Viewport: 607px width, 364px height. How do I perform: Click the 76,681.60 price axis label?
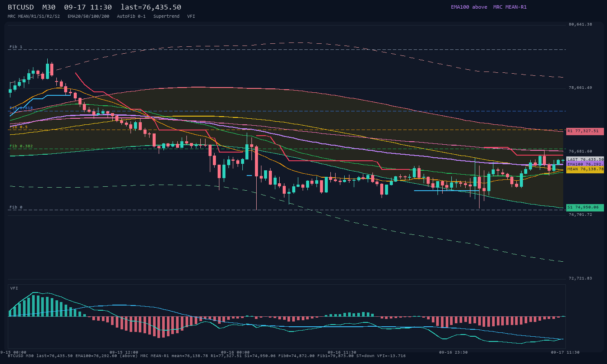point(580,151)
